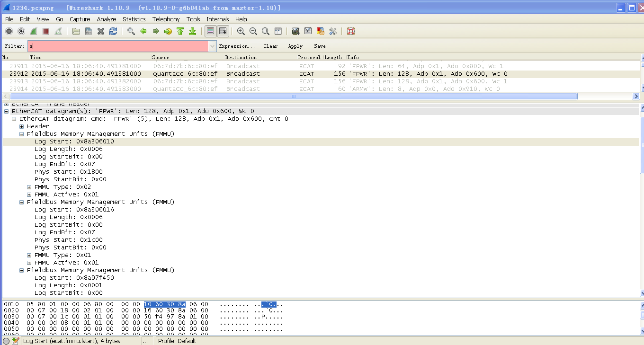Viewport: 644px width, 345px height.
Task: Edit display filters from the toolbar
Action: pos(308,31)
